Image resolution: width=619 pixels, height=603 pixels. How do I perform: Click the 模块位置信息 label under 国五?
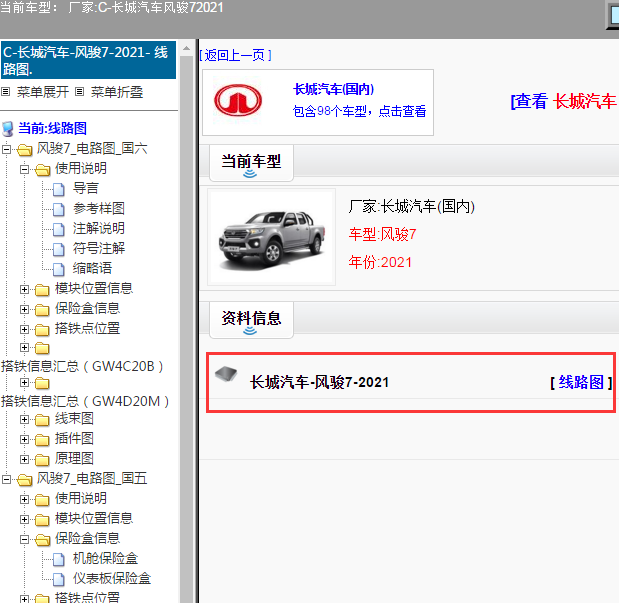[x=94, y=518]
